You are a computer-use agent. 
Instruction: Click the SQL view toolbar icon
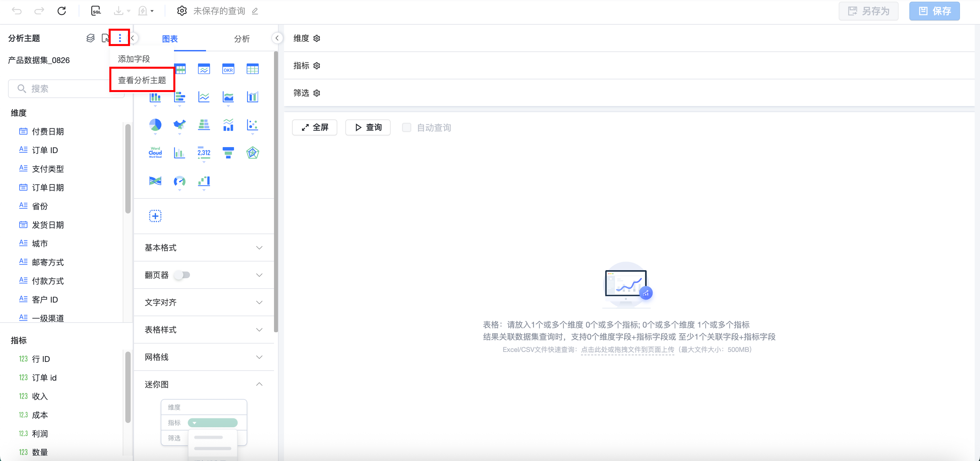96,11
